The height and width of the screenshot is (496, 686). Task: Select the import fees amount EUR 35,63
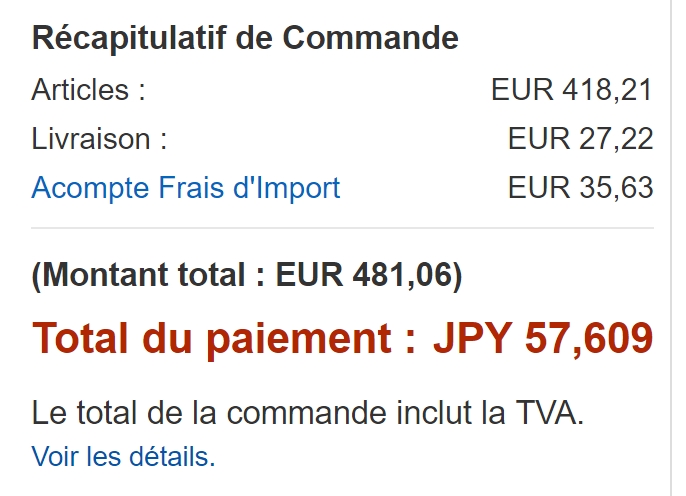[x=580, y=188]
